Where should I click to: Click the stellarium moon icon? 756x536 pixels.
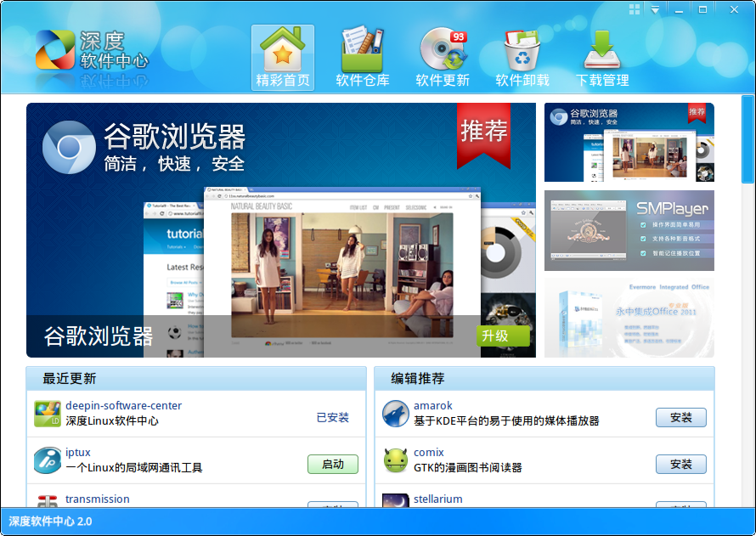pyautogui.click(x=395, y=500)
